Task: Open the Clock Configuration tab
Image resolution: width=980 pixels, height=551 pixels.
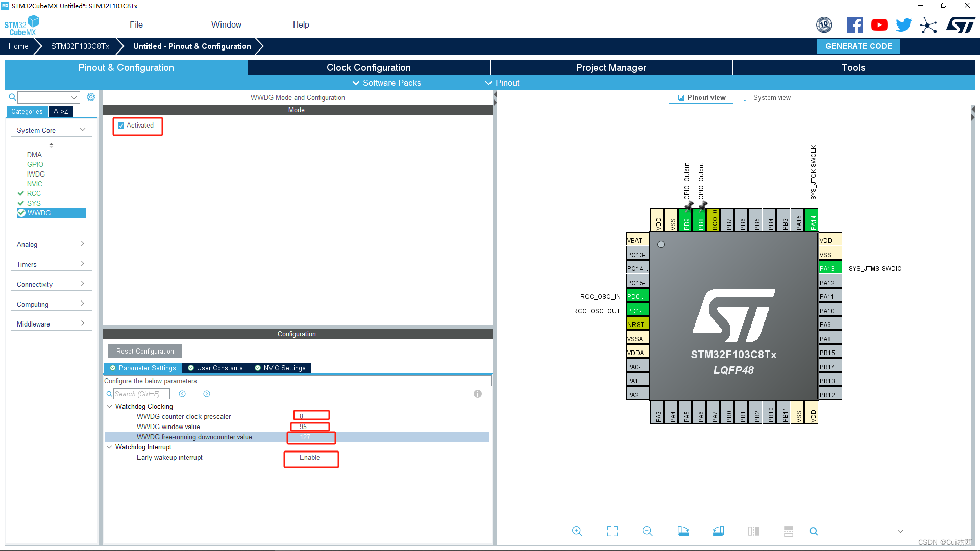Action: pos(369,67)
